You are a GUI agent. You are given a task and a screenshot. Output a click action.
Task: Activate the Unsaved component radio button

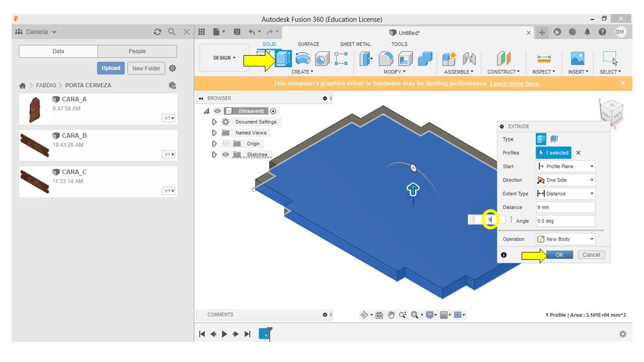pyautogui.click(x=273, y=111)
